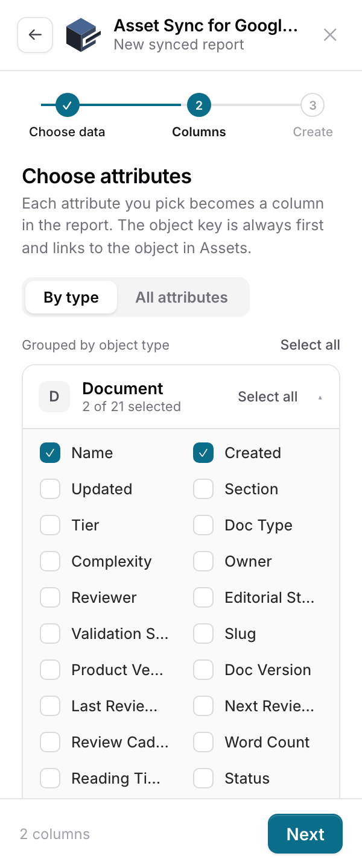
Task: Close the Asset Sync panel
Action: click(x=330, y=35)
